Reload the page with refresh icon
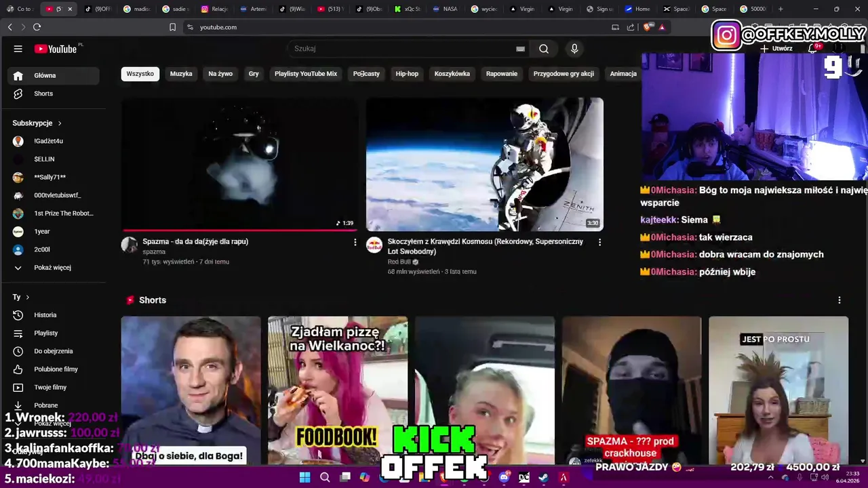The image size is (868, 488). [x=37, y=27]
